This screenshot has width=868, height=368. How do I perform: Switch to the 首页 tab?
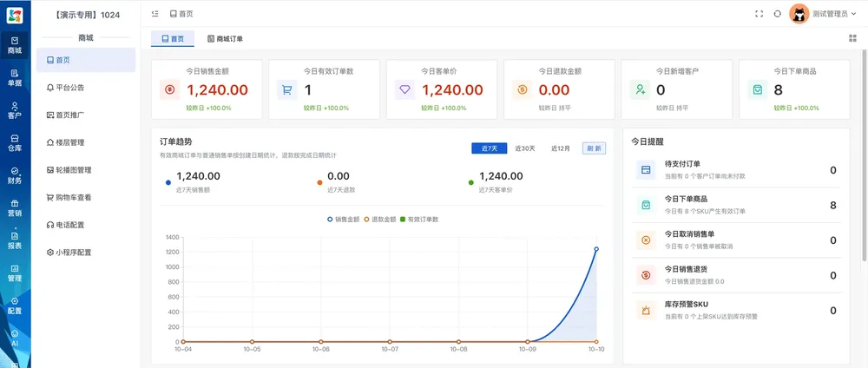(x=173, y=39)
